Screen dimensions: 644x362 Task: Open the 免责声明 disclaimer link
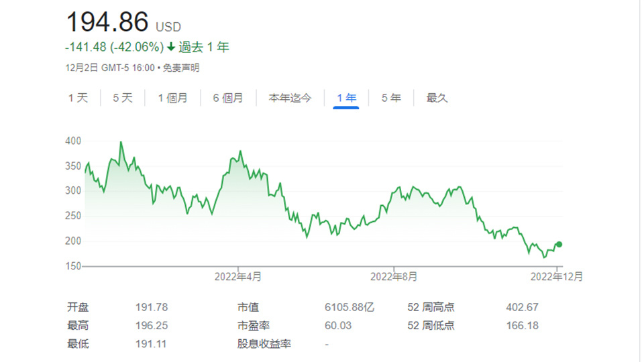coord(181,68)
